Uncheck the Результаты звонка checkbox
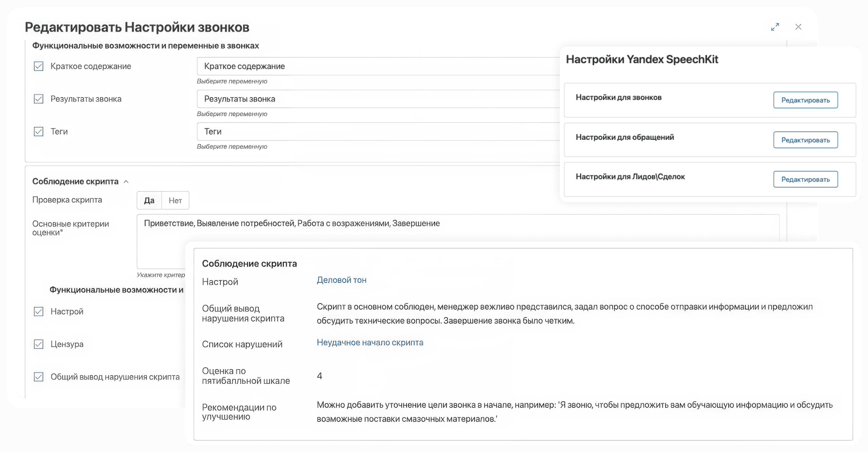Image resolution: width=868 pixels, height=452 pixels. tap(38, 99)
